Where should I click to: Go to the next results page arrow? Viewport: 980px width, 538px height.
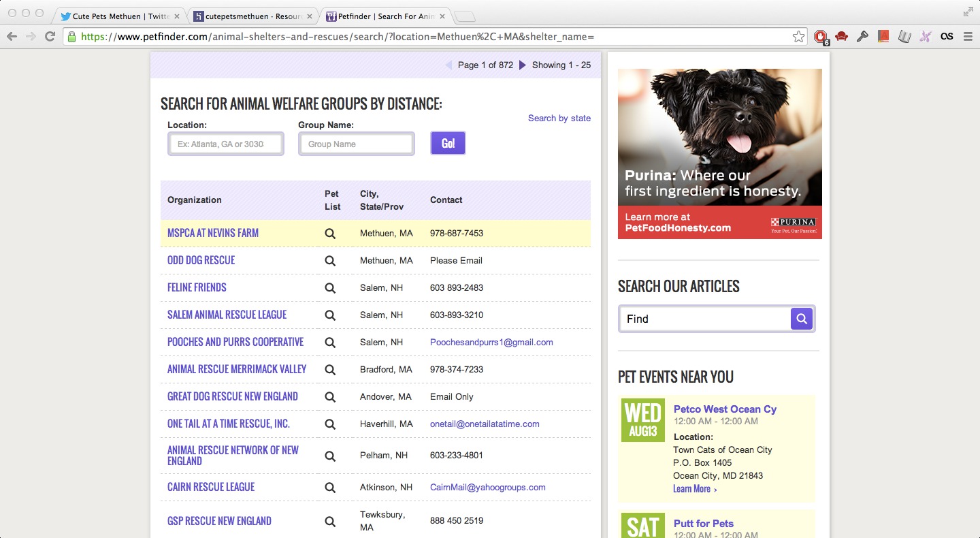[x=523, y=65]
